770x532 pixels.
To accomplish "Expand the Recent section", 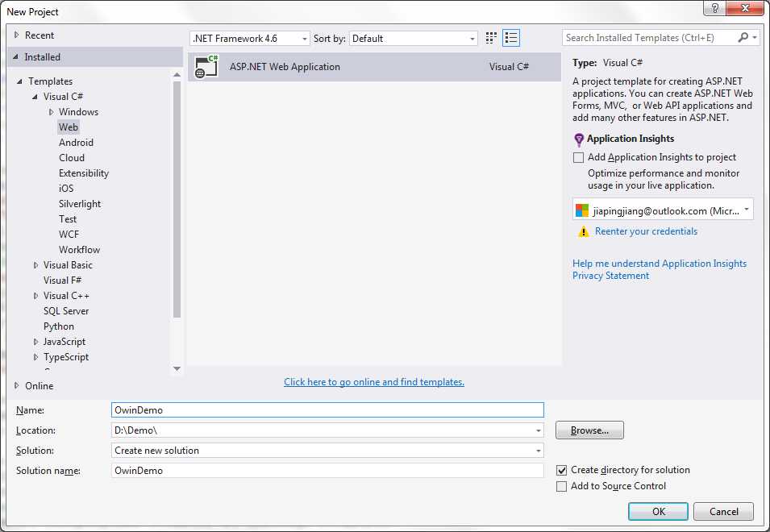I will (16, 35).
